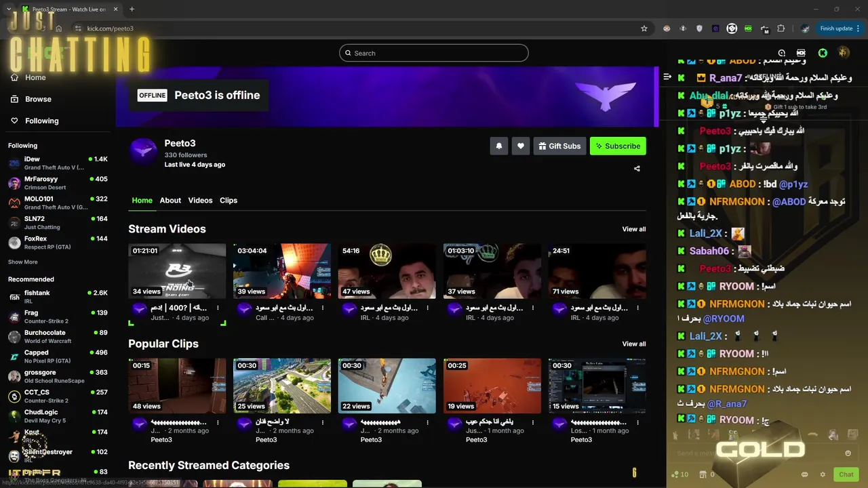This screenshot has width=868, height=488.
Task: Open Home in the left sidebar
Action: (28, 77)
